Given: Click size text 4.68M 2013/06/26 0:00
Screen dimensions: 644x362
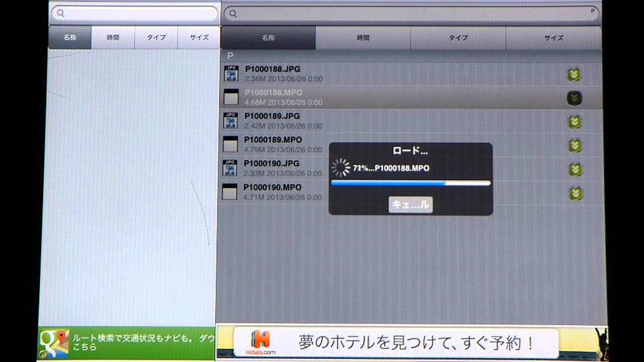Looking at the screenshot, I should (x=283, y=103).
